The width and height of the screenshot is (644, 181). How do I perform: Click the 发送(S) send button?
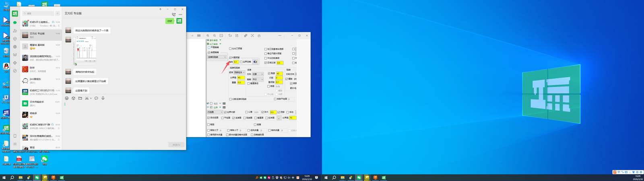click(x=176, y=144)
